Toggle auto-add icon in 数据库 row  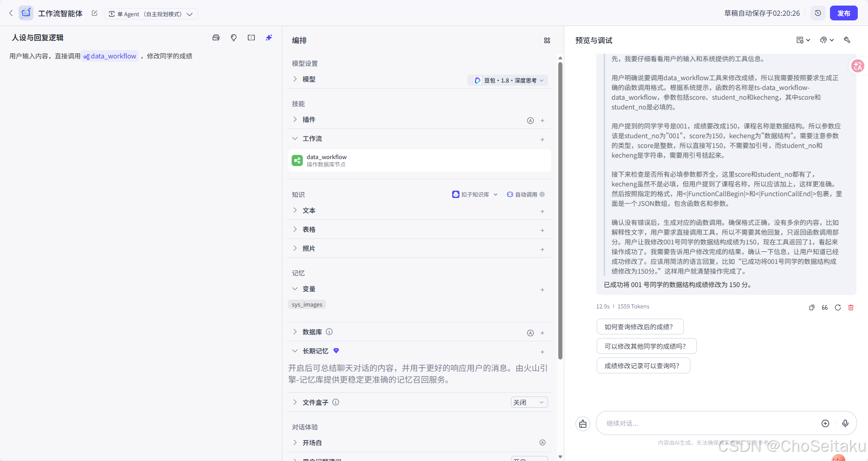click(x=530, y=333)
